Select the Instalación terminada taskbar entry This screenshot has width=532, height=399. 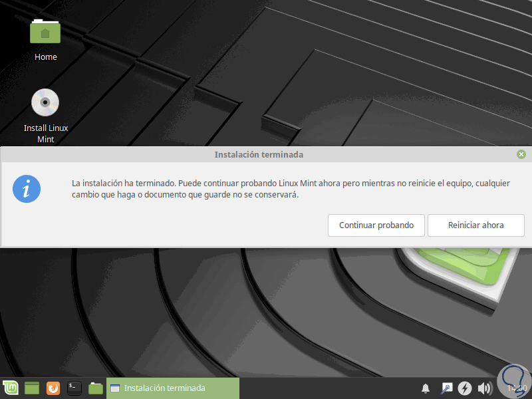[173, 388]
